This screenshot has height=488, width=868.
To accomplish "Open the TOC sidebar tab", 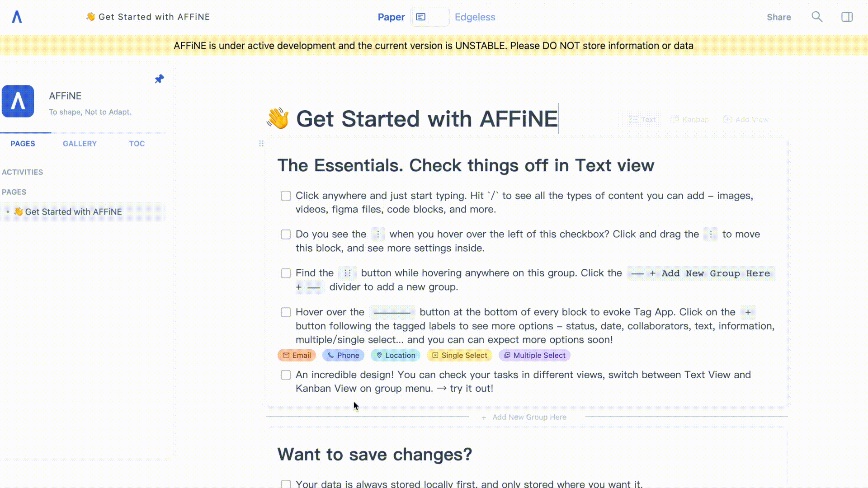I will tap(137, 143).
